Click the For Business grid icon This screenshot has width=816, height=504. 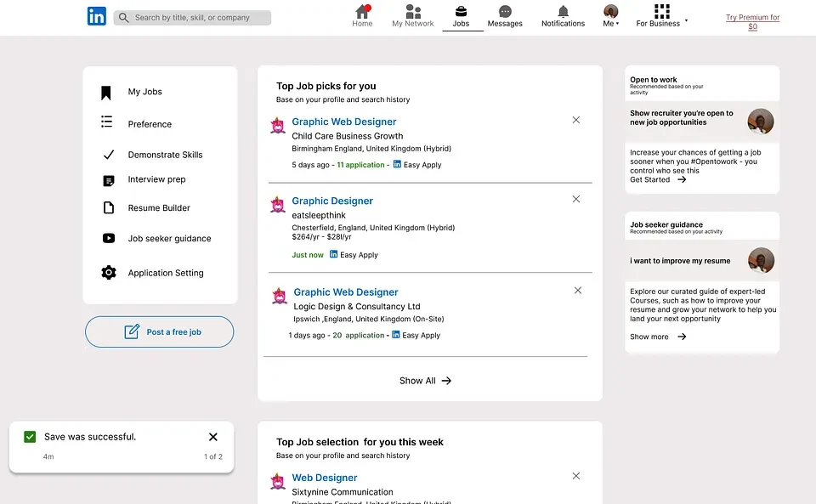662,11
